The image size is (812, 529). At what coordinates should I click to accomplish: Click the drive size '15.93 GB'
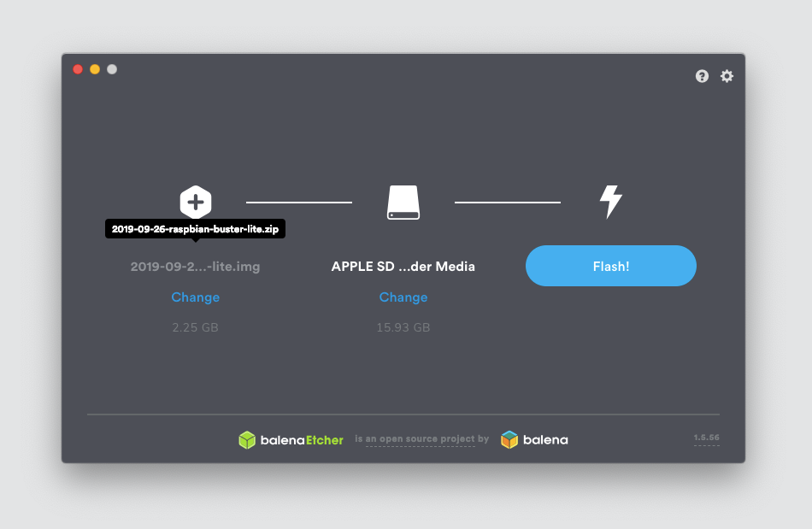(403, 327)
